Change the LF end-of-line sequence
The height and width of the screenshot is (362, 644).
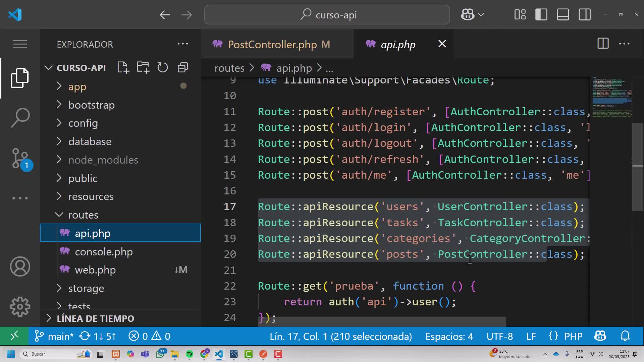coord(531,336)
